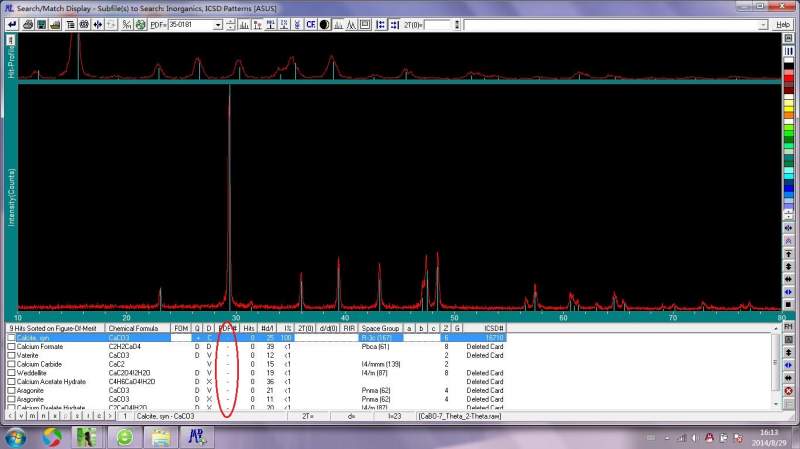Click the 2T(0) input field
Screen dimensions: 800x449
tap(438, 24)
